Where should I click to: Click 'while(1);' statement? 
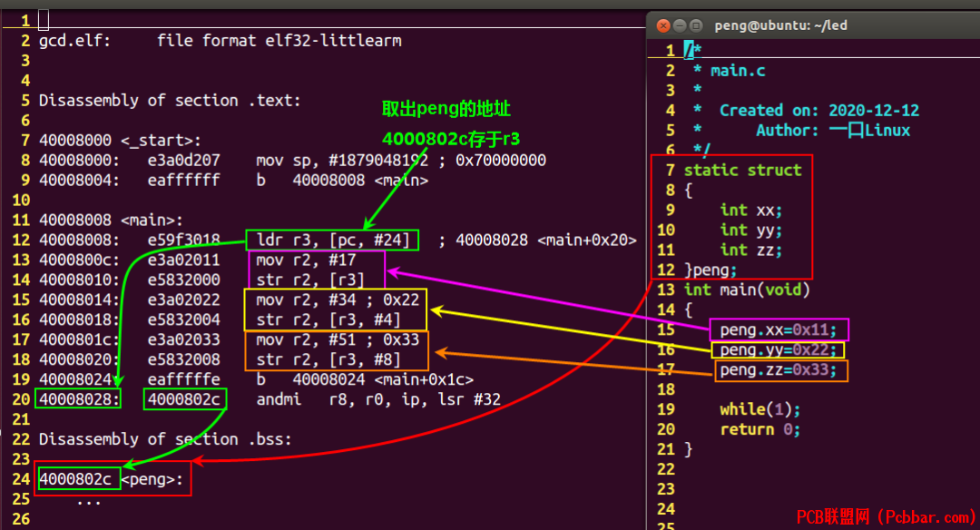[x=760, y=409]
